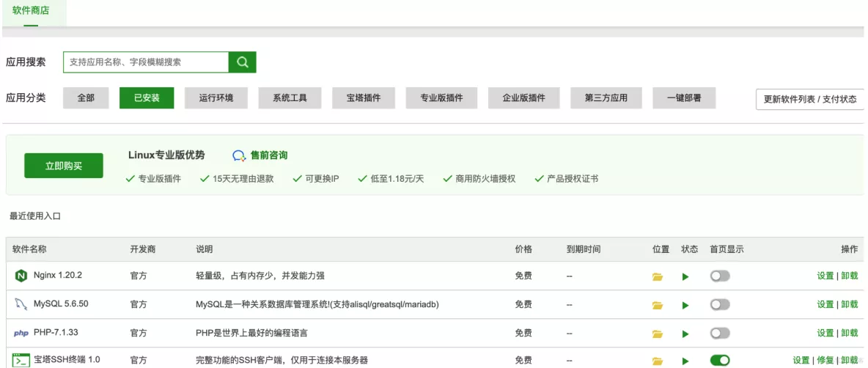Screen dimensions: 868x368
Task: Click the 可更换IP text
Action: pyautogui.click(x=322, y=180)
